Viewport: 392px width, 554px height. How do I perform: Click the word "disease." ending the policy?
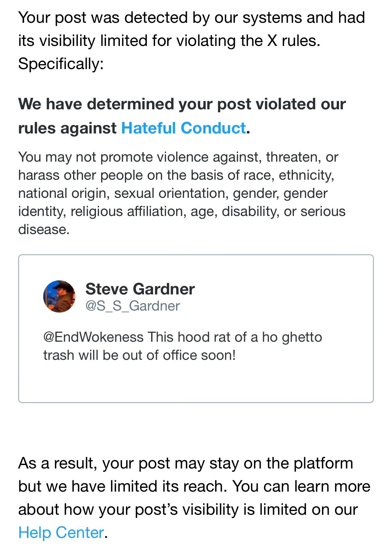44,230
